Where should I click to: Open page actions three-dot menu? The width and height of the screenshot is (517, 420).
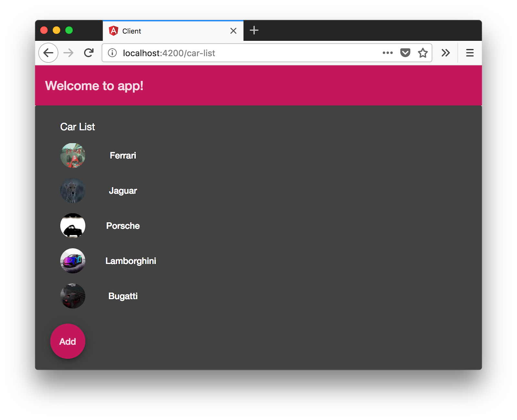pyautogui.click(x=387, y=53)
